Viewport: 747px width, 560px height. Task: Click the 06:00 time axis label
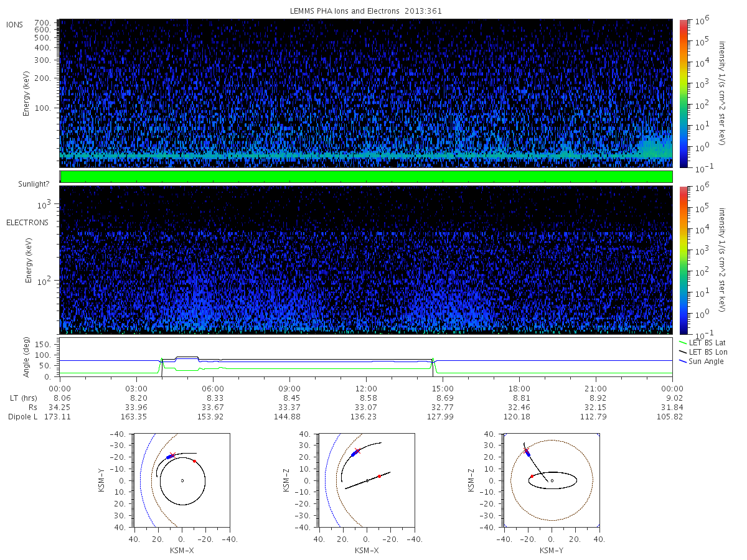click(x=213, y=387)
